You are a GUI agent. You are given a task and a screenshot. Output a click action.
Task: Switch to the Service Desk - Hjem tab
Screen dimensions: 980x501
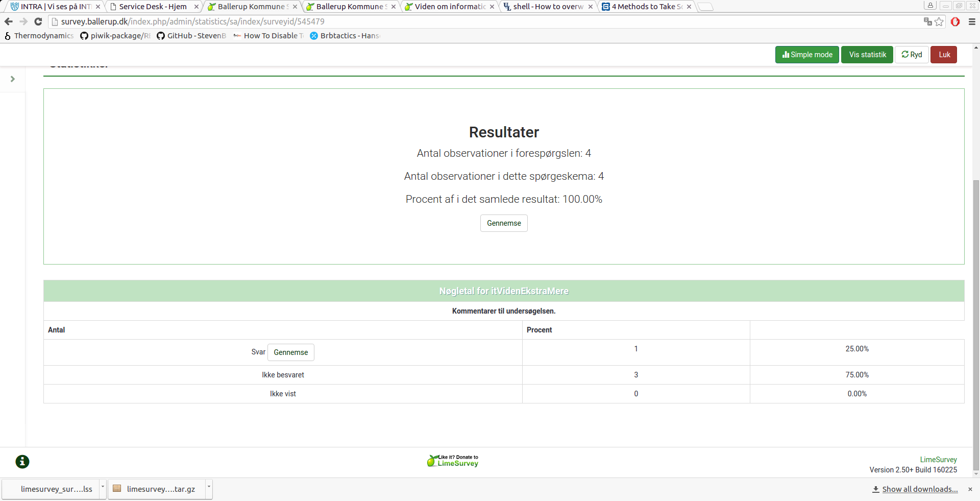(x=153, y=7)
